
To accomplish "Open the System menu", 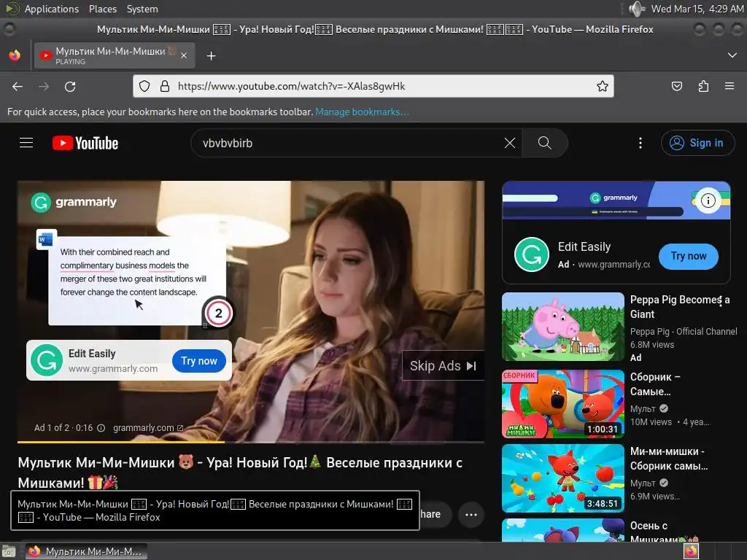I will point(142,9).
